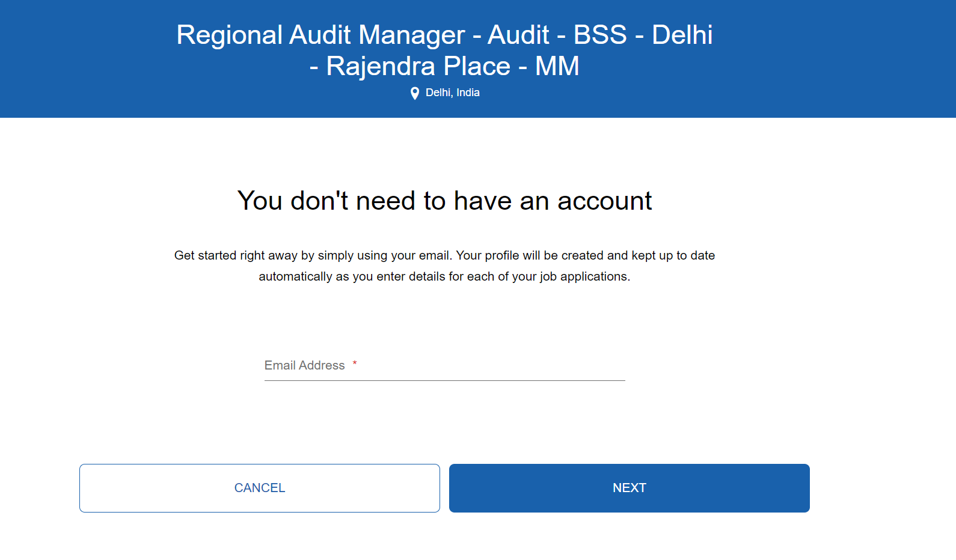Click the word 'Audit' after 'Manager -'
956x560 pixels.
518,35
